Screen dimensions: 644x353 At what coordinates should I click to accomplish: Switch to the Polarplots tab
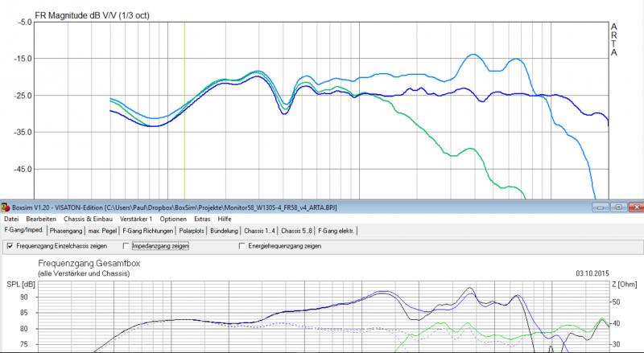click(192, 231)
